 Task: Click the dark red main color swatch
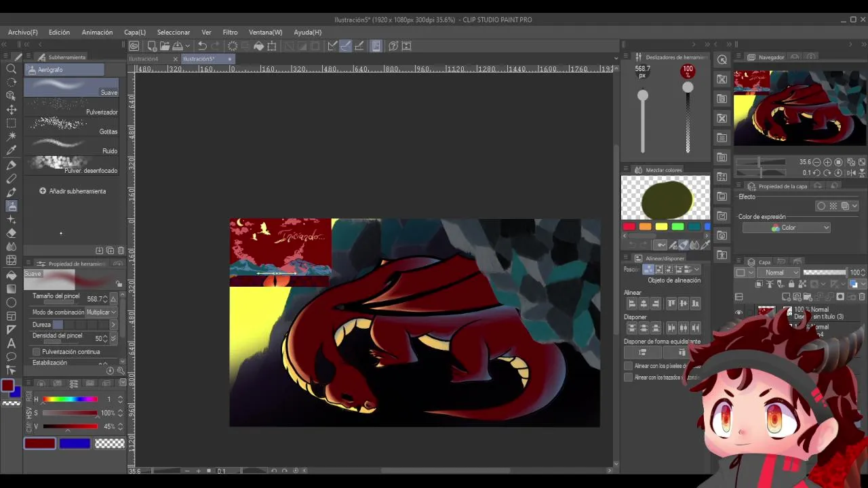(40, 443)
